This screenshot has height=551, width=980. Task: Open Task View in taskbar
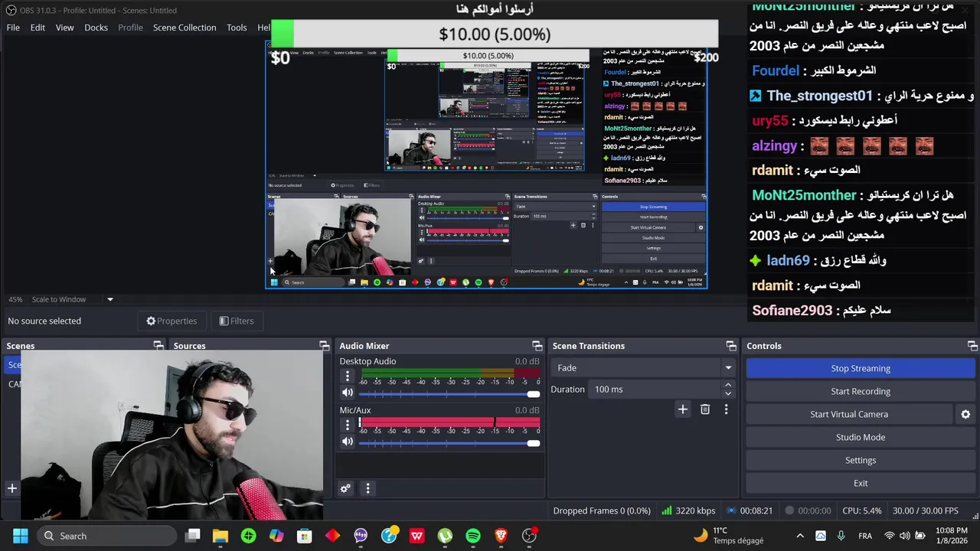pos(192,536)
